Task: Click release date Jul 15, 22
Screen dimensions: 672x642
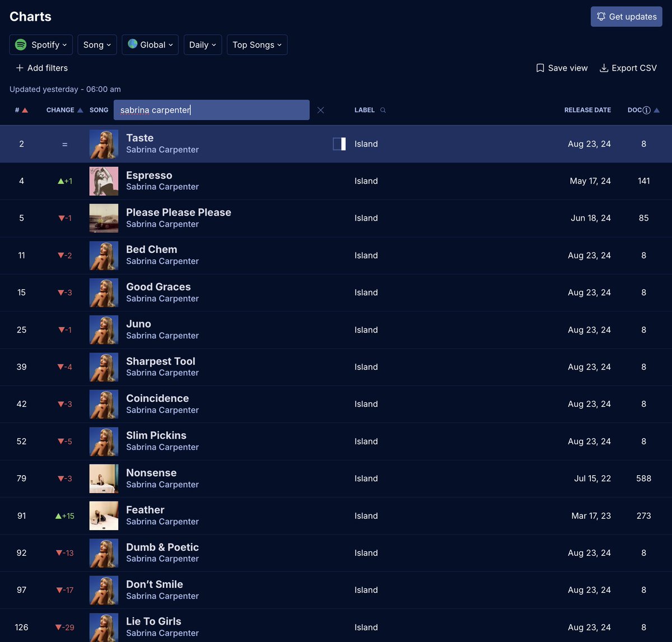Action: [x=592, y=479]
